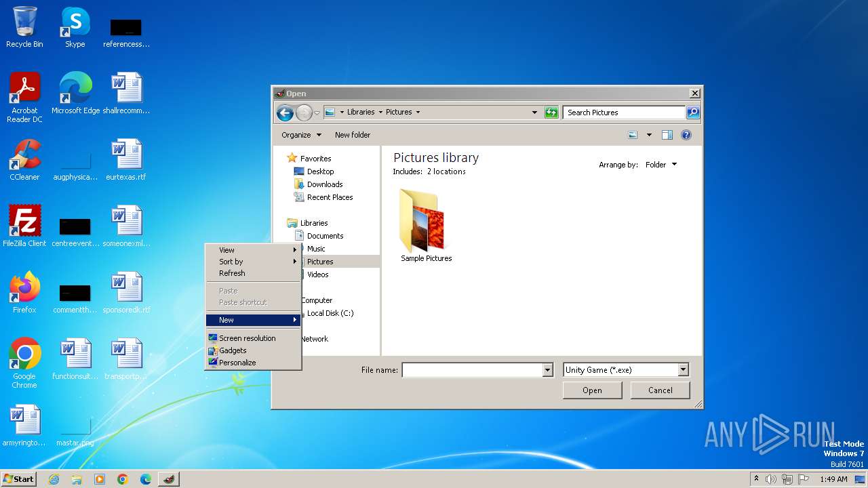Choose Personalize from context menu
Screen dimensions: 868x488
point(253,363)
